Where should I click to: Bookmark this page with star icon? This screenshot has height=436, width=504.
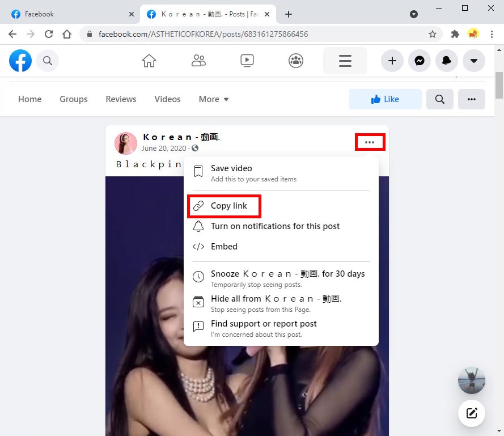click(433, 34)
